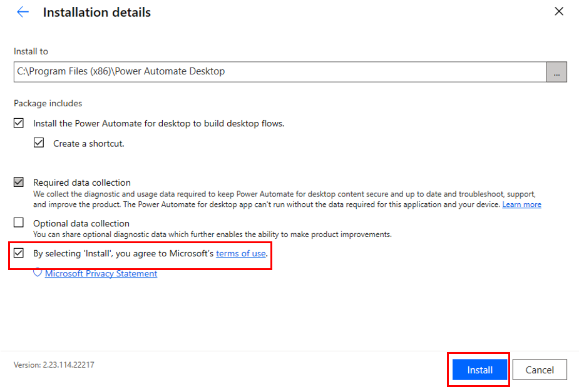Click the Cancel button
The image size is (579, 392).
pos(539,369)
